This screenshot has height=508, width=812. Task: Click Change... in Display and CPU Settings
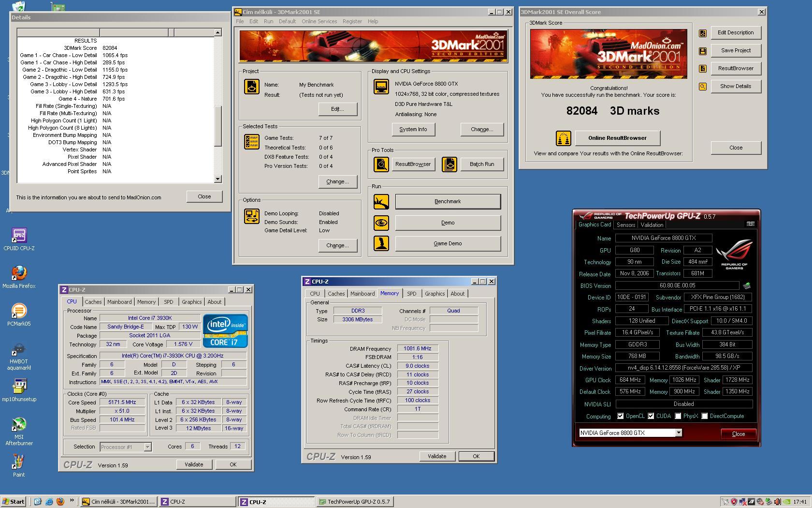click(482, 130)
